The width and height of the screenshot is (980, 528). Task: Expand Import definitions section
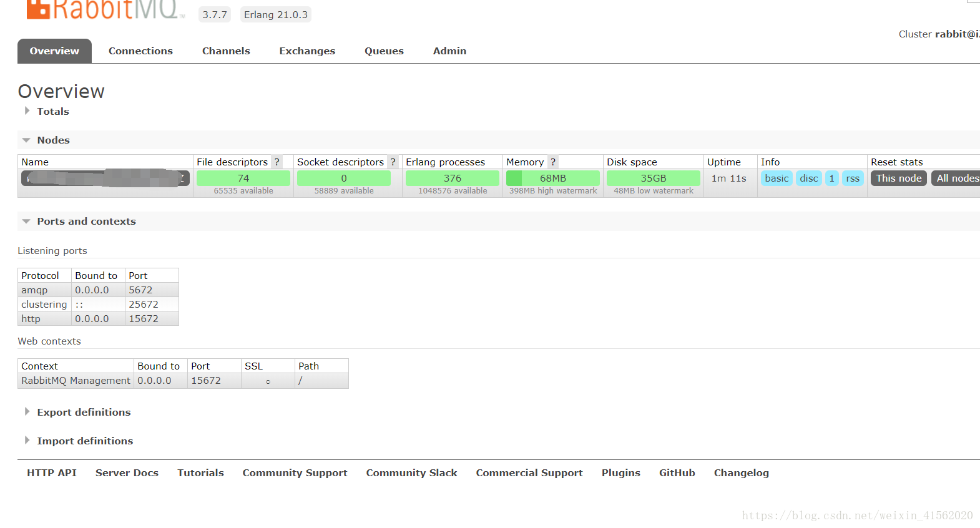pyautogui.click(x=79, y=441)
